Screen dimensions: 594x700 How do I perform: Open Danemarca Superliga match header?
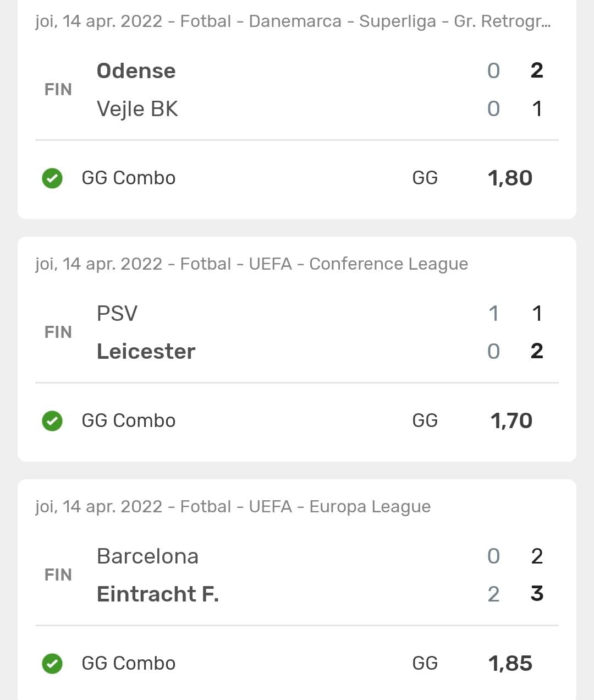coord(293,21)
